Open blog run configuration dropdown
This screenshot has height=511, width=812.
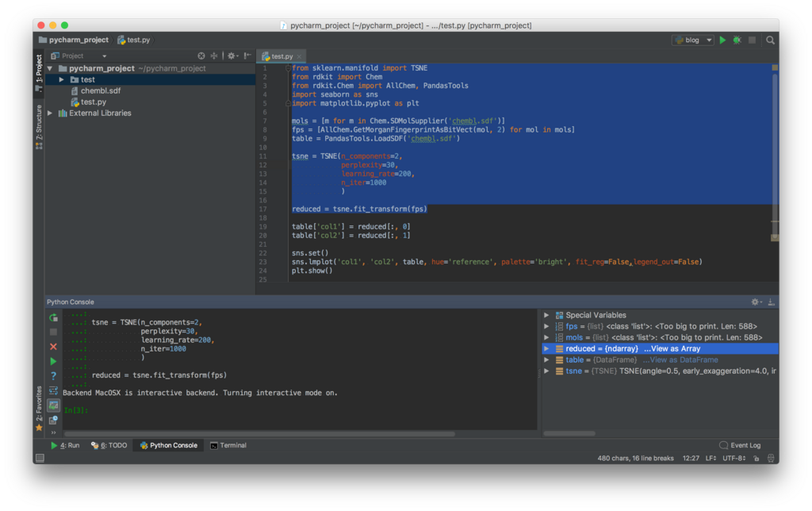pyautogui.click(x=693, y=40)
